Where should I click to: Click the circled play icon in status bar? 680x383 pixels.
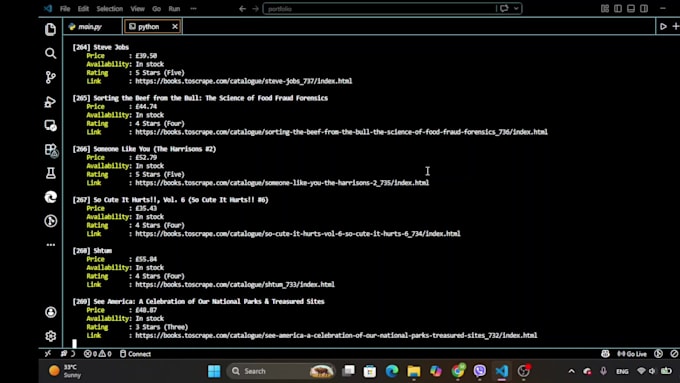tap(658, 354)
